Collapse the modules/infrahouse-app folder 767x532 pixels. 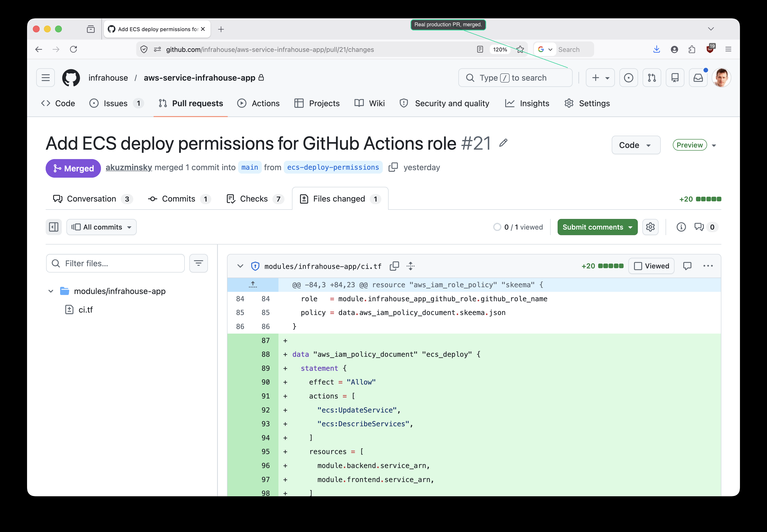point(51,291)
